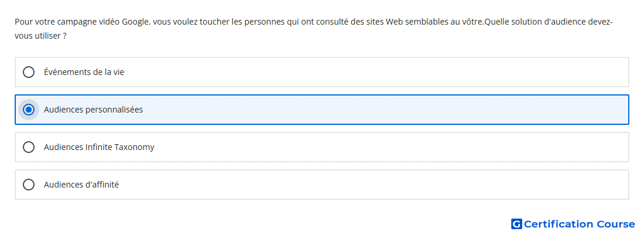Choose the "Audiences Infinite Taxonomy" radio button

click(28, 147)
